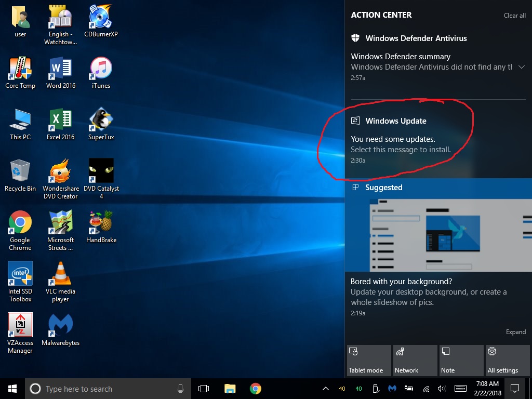
Task: Open the SuperTux game shortcut
Action: 101,124
